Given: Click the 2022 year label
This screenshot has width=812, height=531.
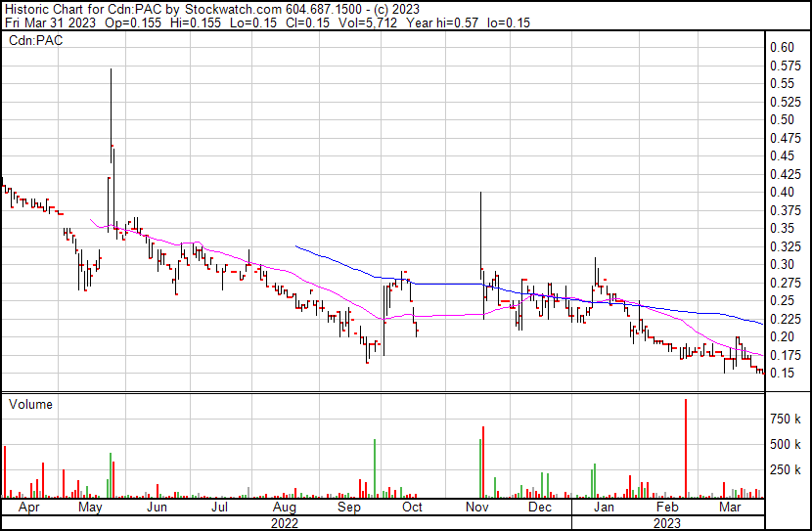Looking at the screenshot, I should (x=284, y=522).
